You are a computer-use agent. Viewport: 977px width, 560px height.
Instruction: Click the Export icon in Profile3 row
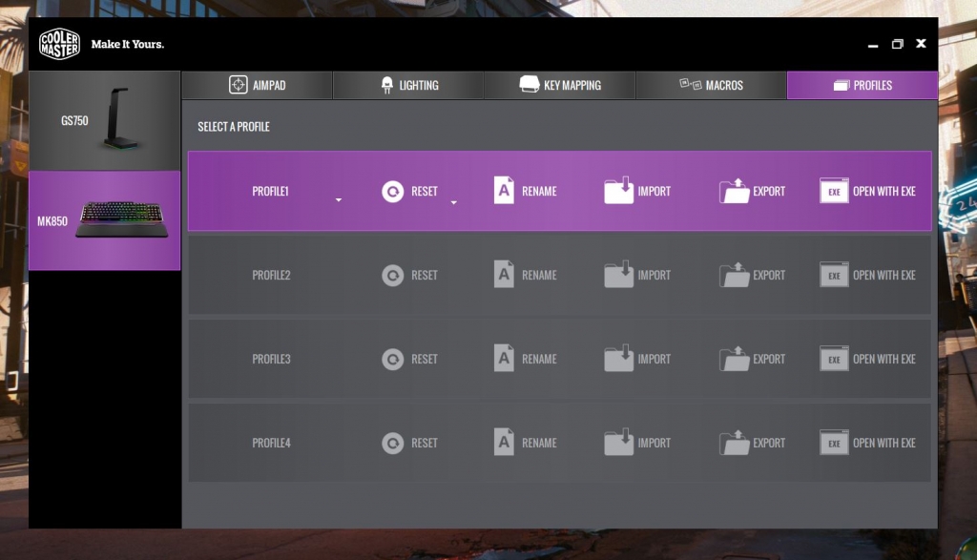[734, 359]
